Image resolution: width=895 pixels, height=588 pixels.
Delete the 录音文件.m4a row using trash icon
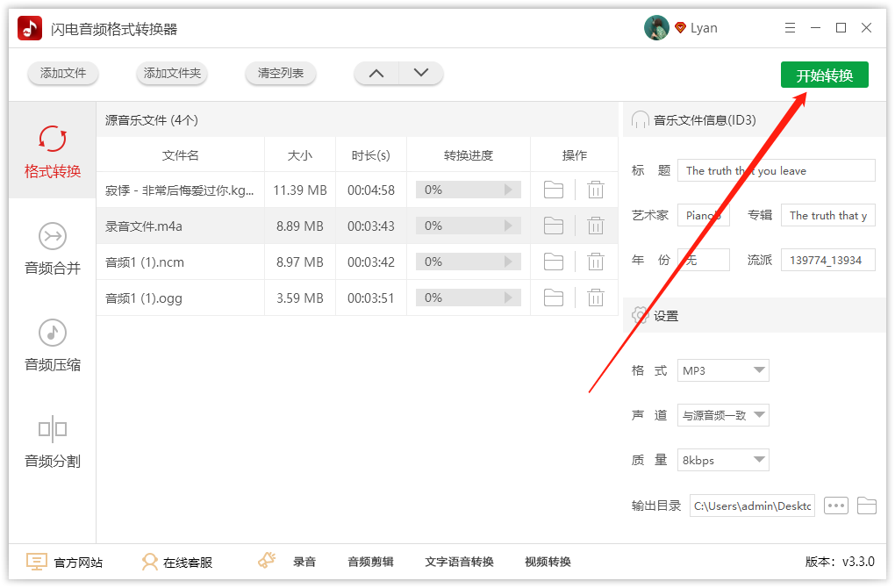(x=596, y=226)
